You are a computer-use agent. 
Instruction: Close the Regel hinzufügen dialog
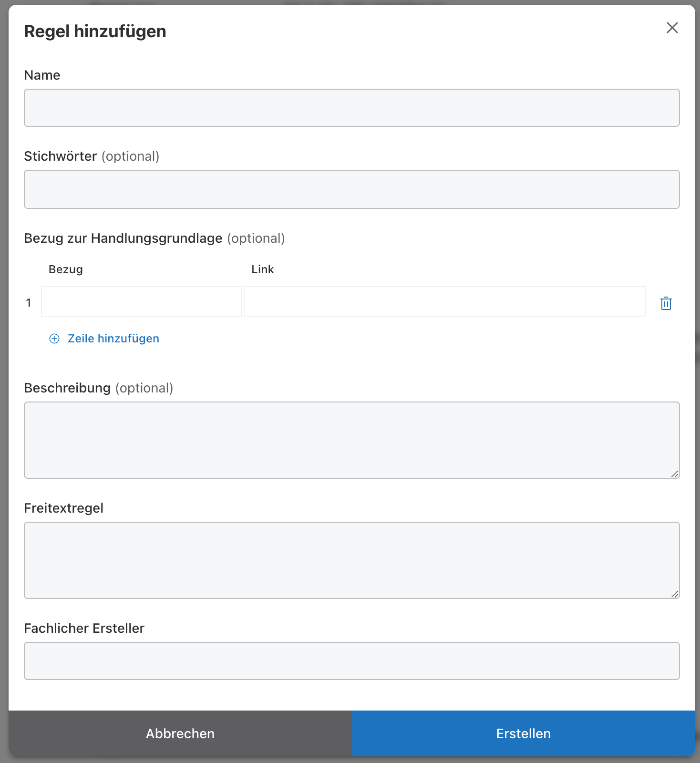[672, 28]
